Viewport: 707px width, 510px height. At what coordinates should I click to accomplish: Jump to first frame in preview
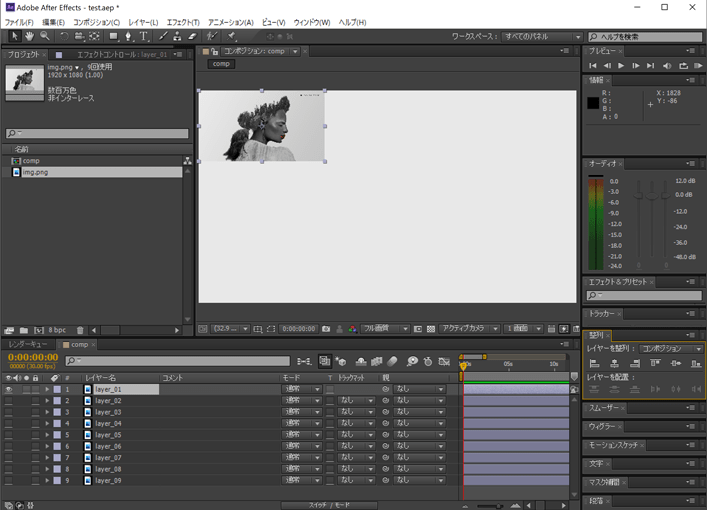pos(592,65)
